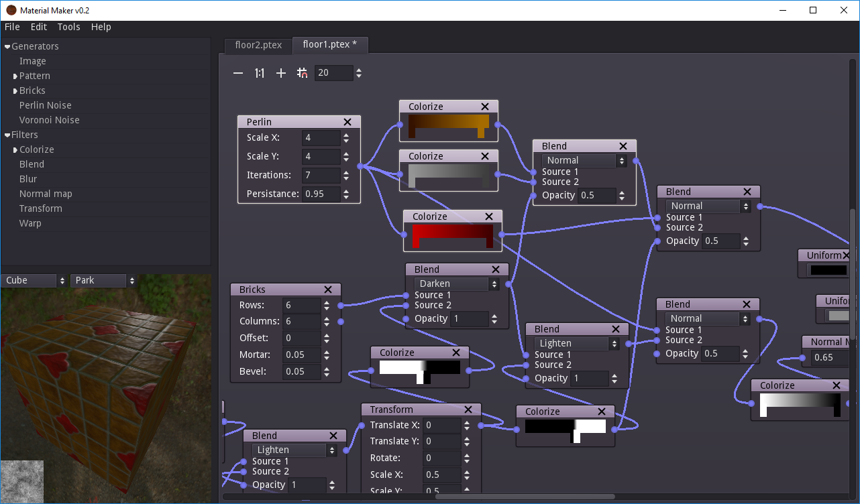Screen dimensions: 860x504
Task: Adjust the Bricks Bevel stepper
Action: (x=327, y=371)
